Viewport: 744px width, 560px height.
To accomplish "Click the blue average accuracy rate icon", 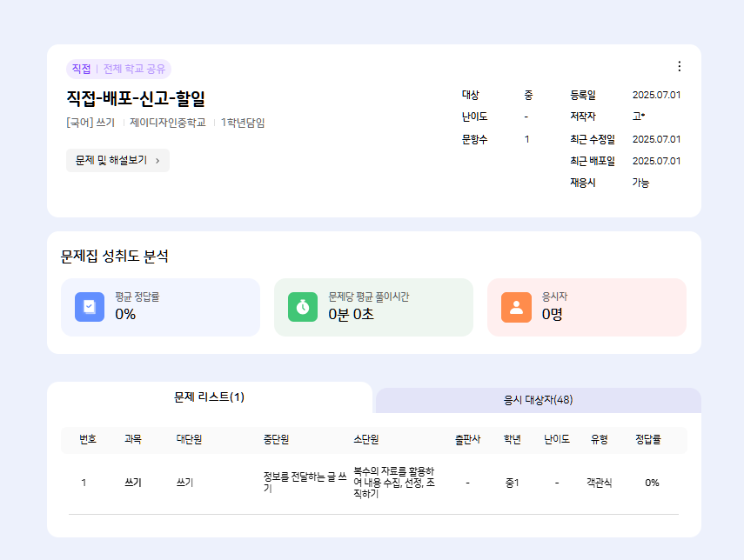I will [x=90, y=307].
